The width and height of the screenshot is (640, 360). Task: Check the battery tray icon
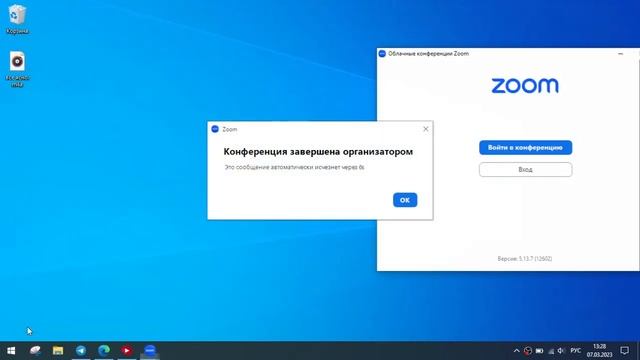[x=539, y=351]
